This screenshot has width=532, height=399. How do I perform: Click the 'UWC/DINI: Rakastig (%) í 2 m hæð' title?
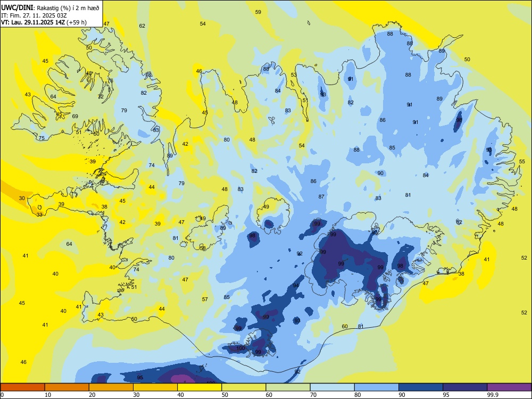[50, 8]
